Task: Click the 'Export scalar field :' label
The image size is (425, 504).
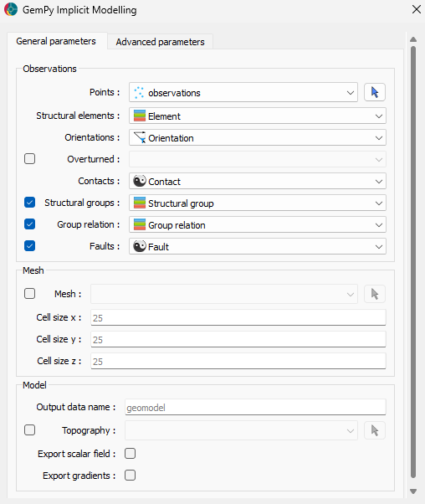Action: (76, 454)
